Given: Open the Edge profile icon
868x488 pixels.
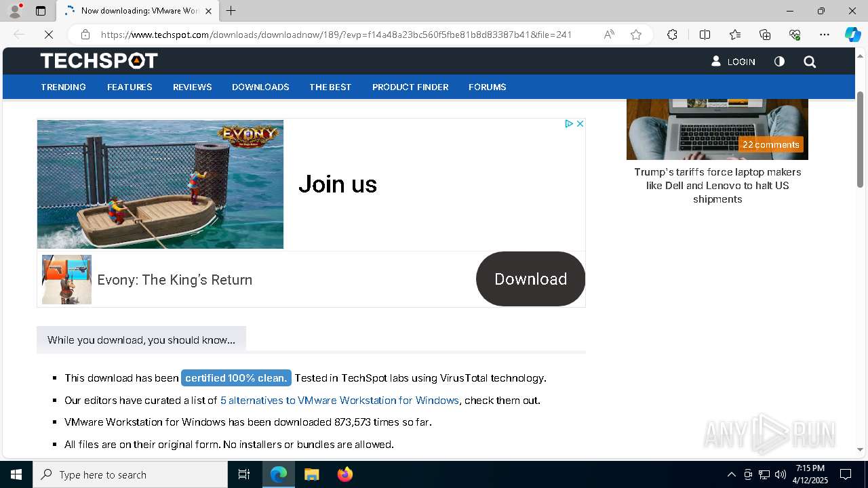Looking at the screenshot, I should [15, 11].
